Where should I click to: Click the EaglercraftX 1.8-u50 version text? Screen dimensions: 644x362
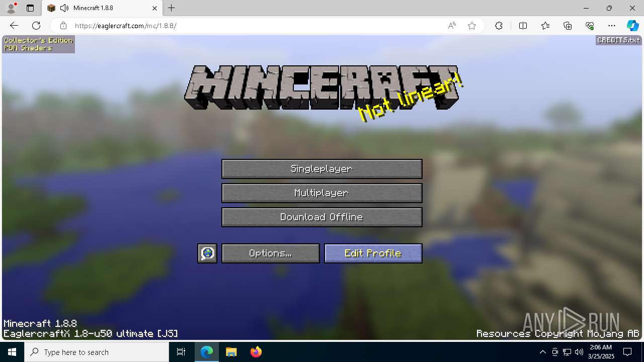[91, 334]
